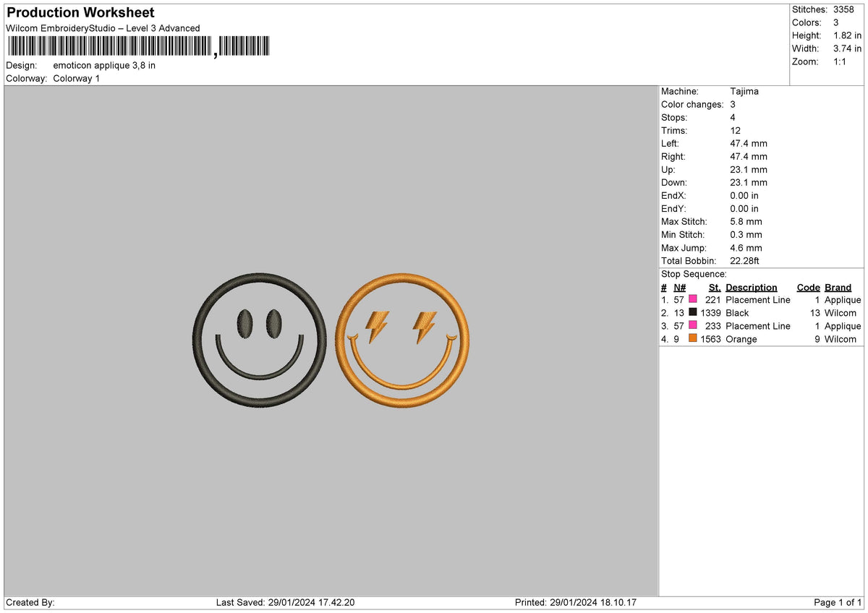Screen dimensions: 868x613
Task: Click the 'EndX:' label
Action: (x=673, y=195)
